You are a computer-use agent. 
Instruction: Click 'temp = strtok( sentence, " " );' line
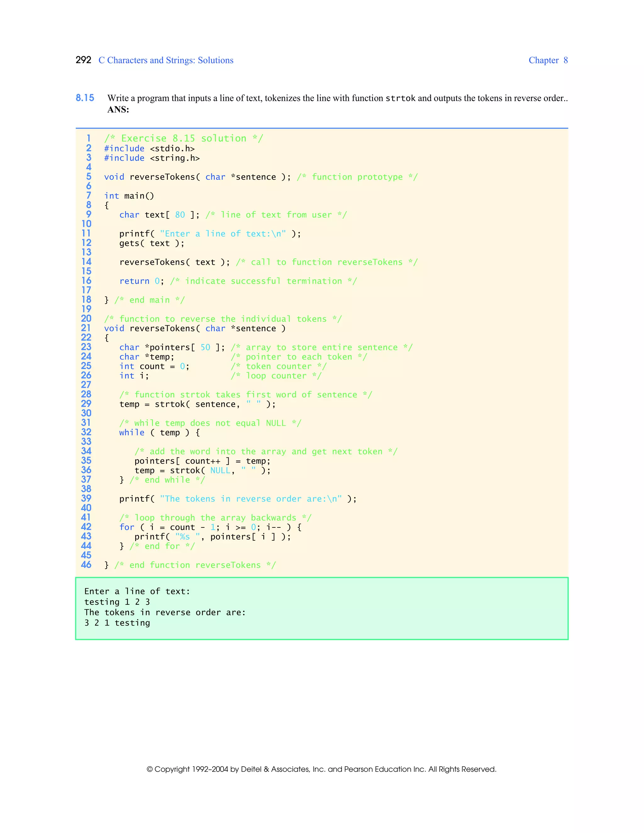197,404
